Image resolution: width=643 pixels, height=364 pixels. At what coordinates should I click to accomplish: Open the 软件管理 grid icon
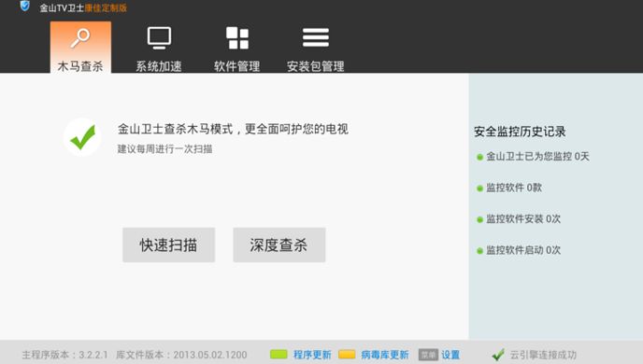pyautogui.click(x=237, y=38)
